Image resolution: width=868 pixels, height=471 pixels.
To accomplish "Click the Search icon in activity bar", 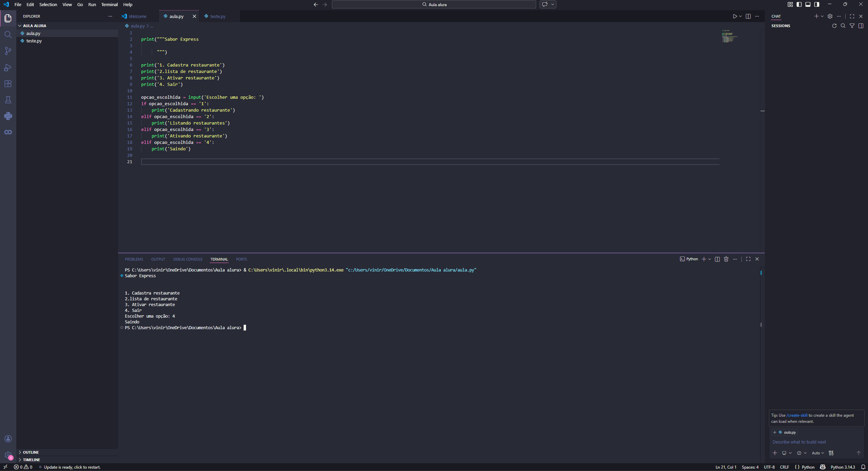I will tap(8, 35).
